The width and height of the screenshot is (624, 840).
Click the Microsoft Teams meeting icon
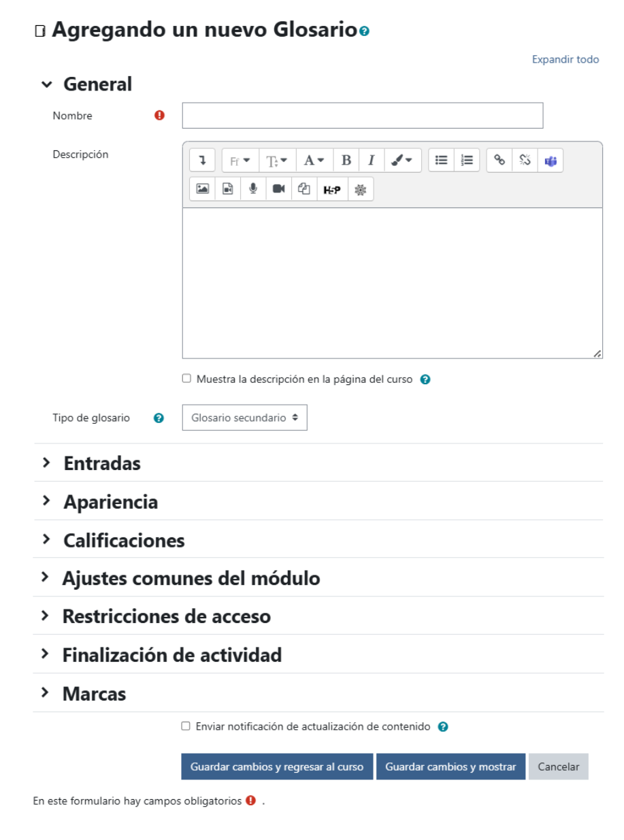[551, 161]
